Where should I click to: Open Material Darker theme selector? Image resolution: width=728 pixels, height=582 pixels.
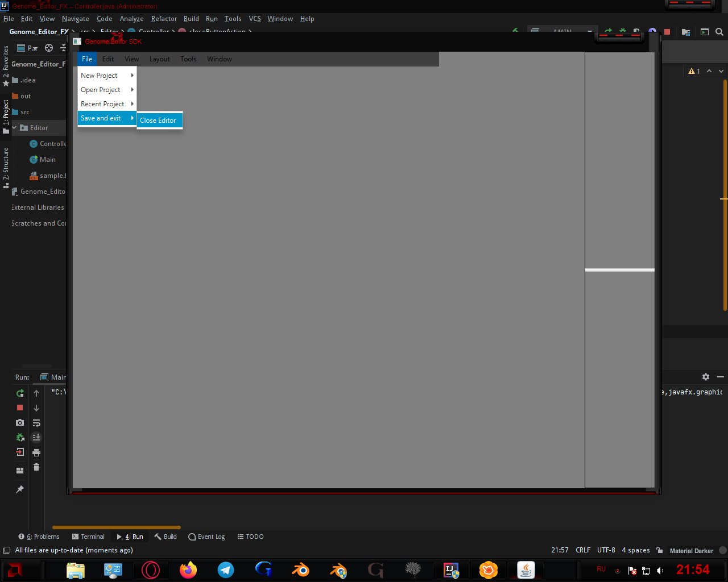(691, 550)
